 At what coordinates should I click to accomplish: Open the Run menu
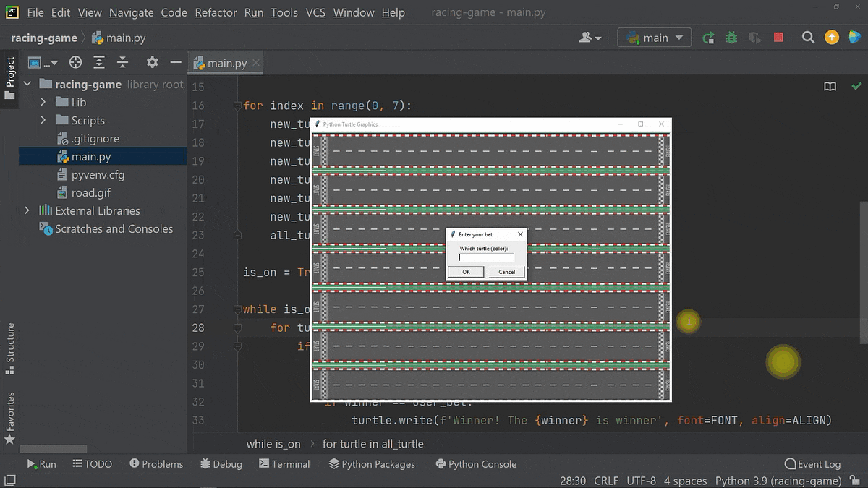[x=254, y=12]
